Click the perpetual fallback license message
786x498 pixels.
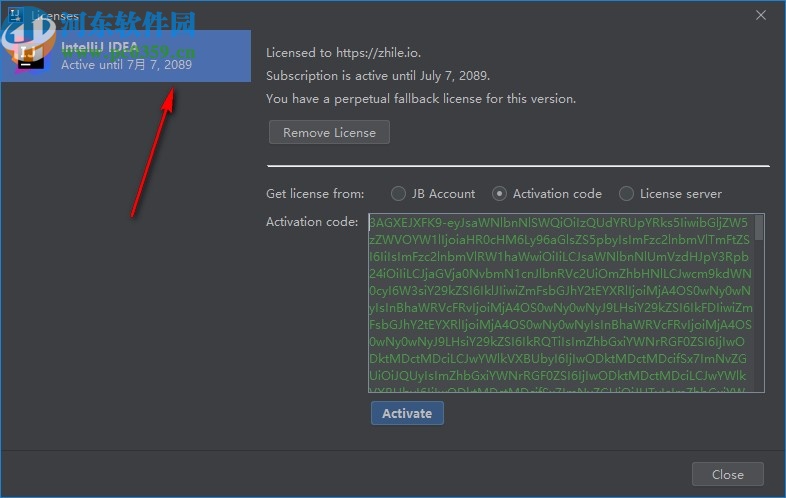(421, 99)
